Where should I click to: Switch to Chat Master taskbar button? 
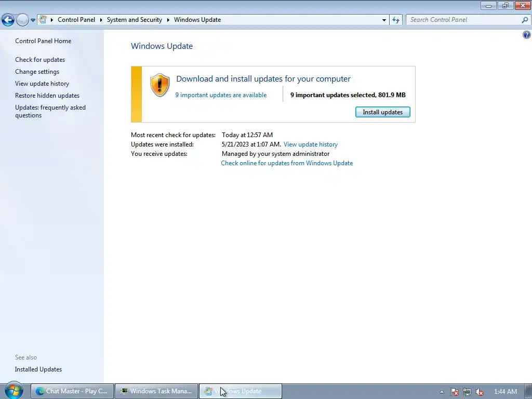point(72,391)
